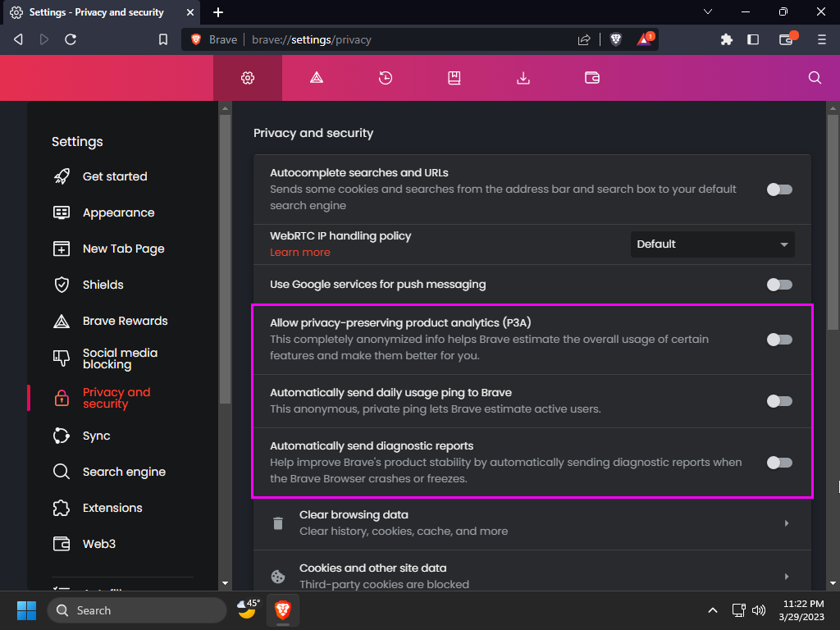Open WebRTC IP handling policy dropdown

pyautogui.click(x=713, y=244)
